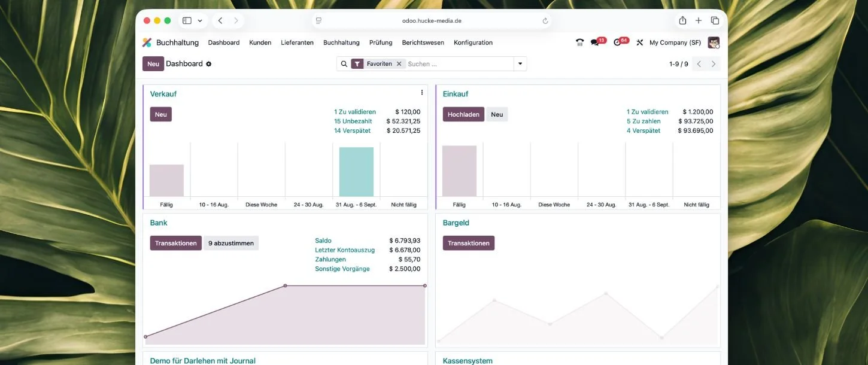Image resolution: width=868 pixels, height=365 pixels.
Task: Reload the page in address bar
Action: tap(545, 20)
